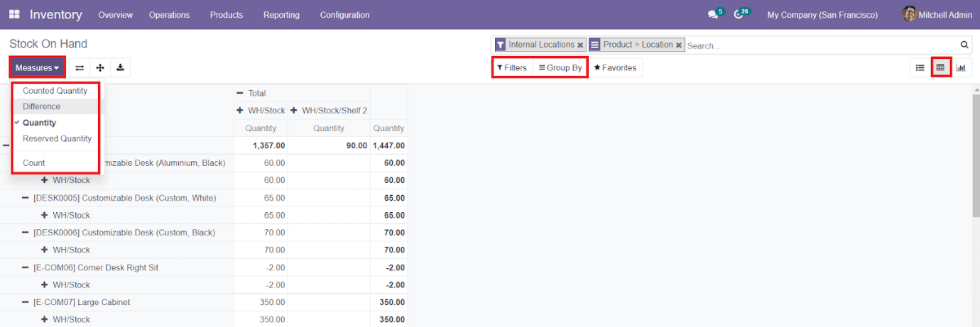Viewport: 980px width, 327px height.
Task: Click the search magnifier icon
Action: 964,45
